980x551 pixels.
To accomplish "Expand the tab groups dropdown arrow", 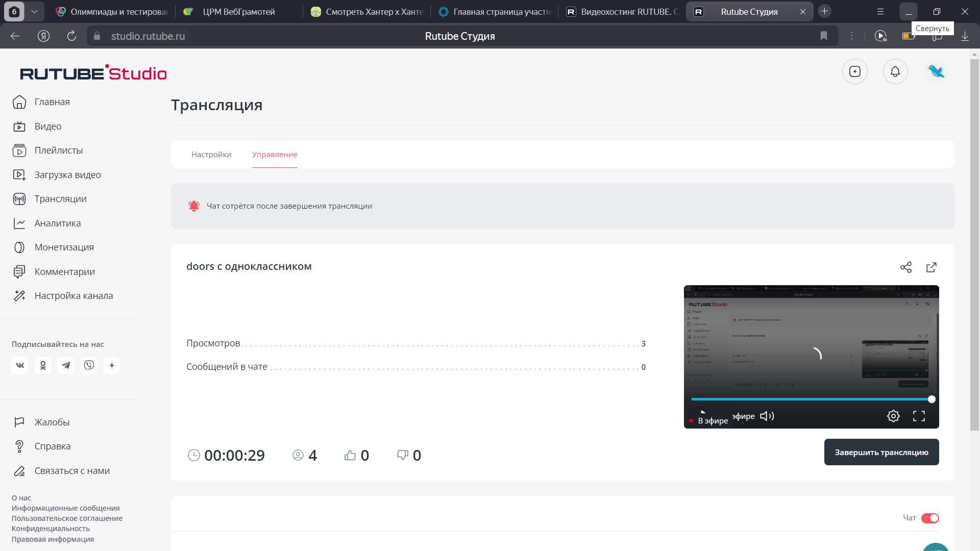I will tap(34, 11).
